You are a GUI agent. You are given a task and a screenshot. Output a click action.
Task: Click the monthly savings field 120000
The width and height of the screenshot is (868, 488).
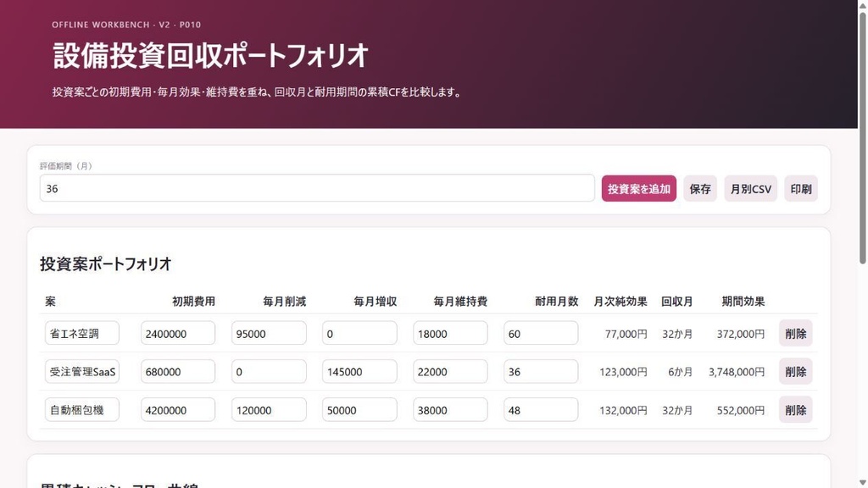(x=269, y=410)
